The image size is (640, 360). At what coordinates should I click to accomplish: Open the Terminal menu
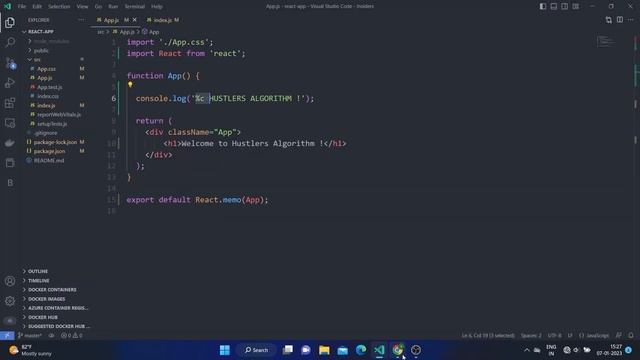[135, 7]
